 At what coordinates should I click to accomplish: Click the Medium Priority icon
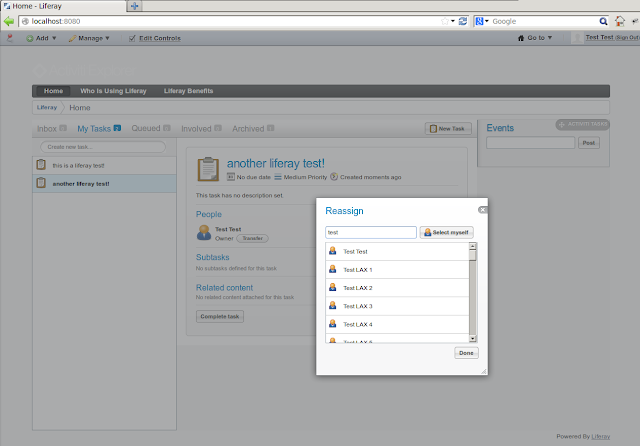click(x=278, y=177)
